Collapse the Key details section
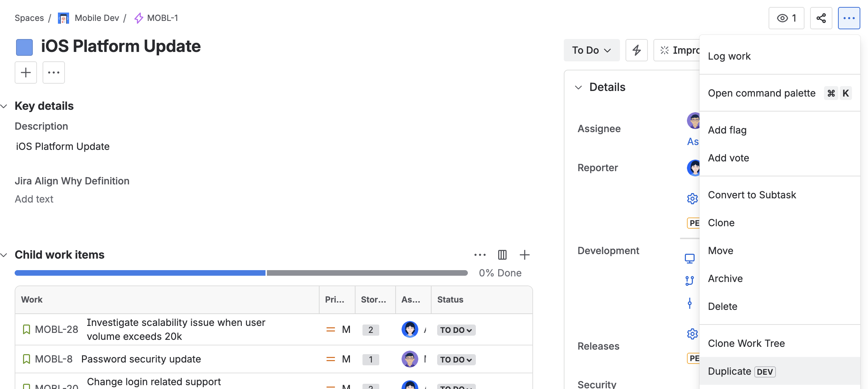 click(x=4, y=106)
